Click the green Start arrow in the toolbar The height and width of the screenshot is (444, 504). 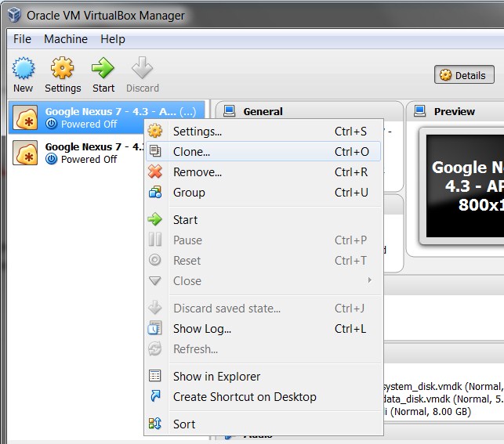pos(103,68)
